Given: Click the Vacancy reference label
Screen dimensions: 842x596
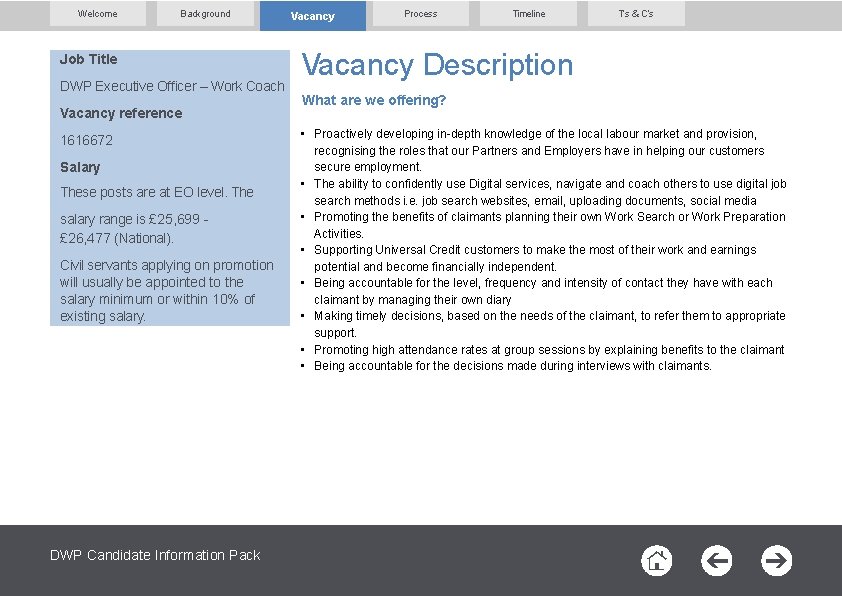Looking at the screenshot, I should click(x=121, y=113).
